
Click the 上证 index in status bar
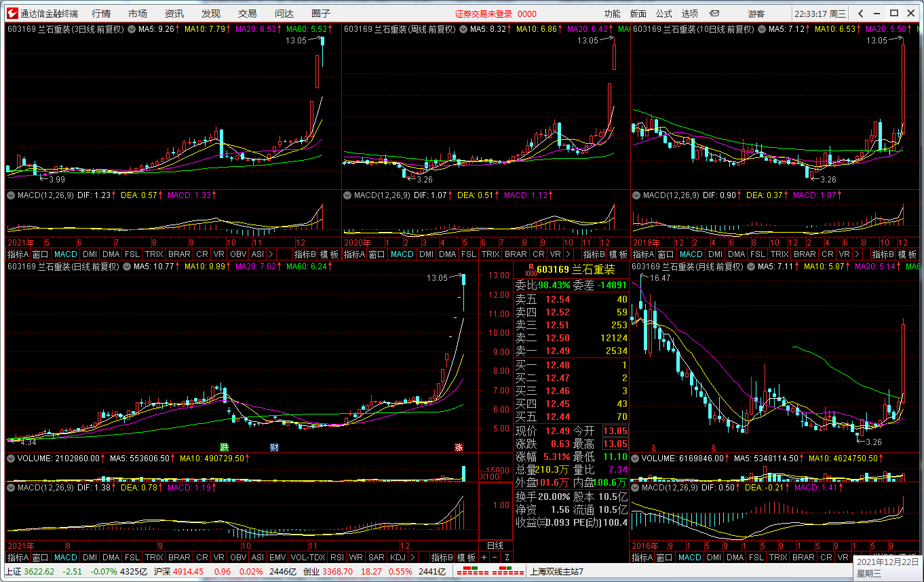(x=13, y=572)
